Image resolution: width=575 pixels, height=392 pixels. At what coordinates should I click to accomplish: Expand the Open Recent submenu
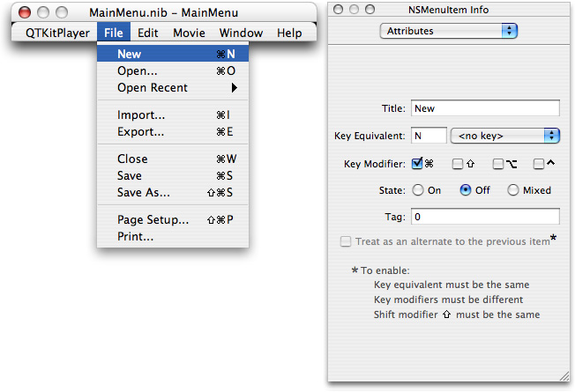click(173, 87)
